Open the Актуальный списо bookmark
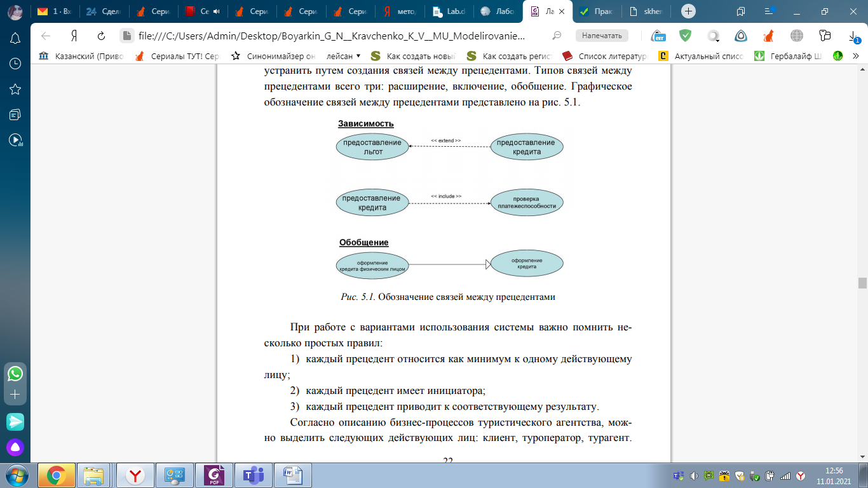Image resolution: width=868 pixels, height=488 pixels. (701, 56)
